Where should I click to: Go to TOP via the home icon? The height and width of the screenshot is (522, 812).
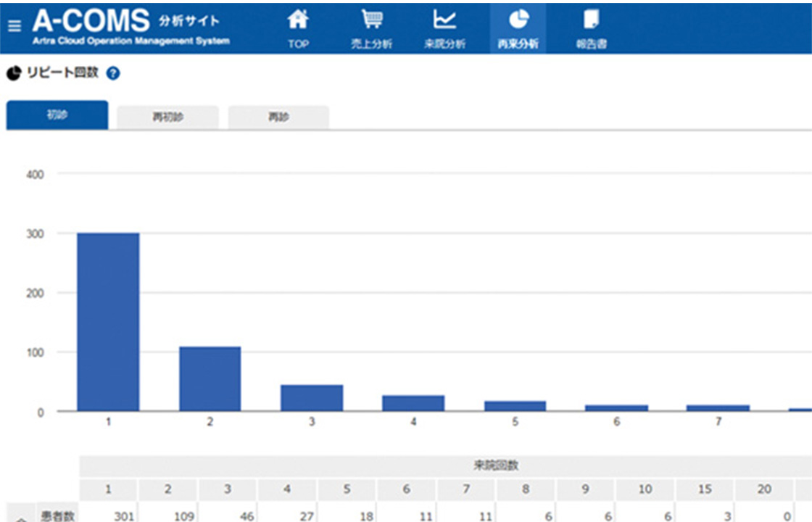(x=298, y=19)
